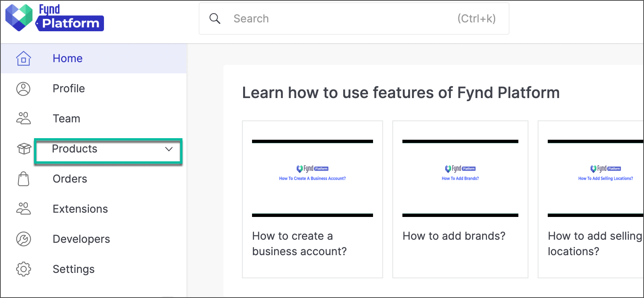Open the 'How To Create A Business Account?' video thumbnail

tap(312, 178)
